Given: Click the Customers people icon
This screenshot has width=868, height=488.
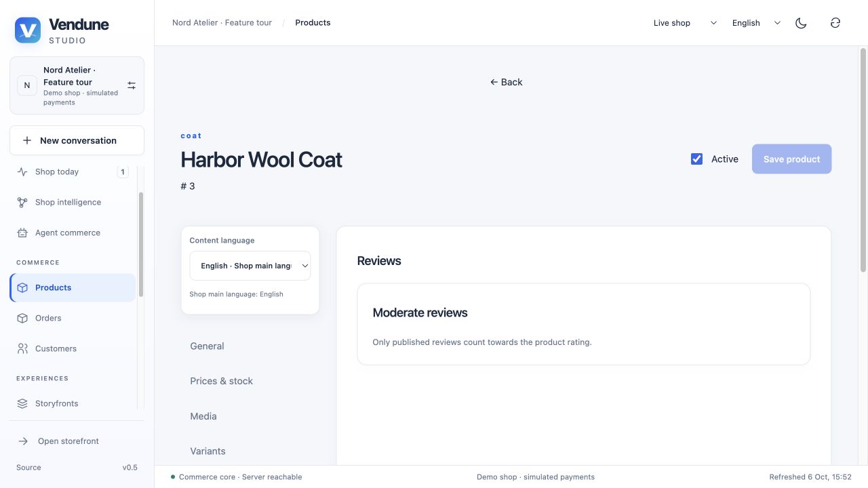Looking at the screenshot, I should pyautogui.click(x=22, y=348).
